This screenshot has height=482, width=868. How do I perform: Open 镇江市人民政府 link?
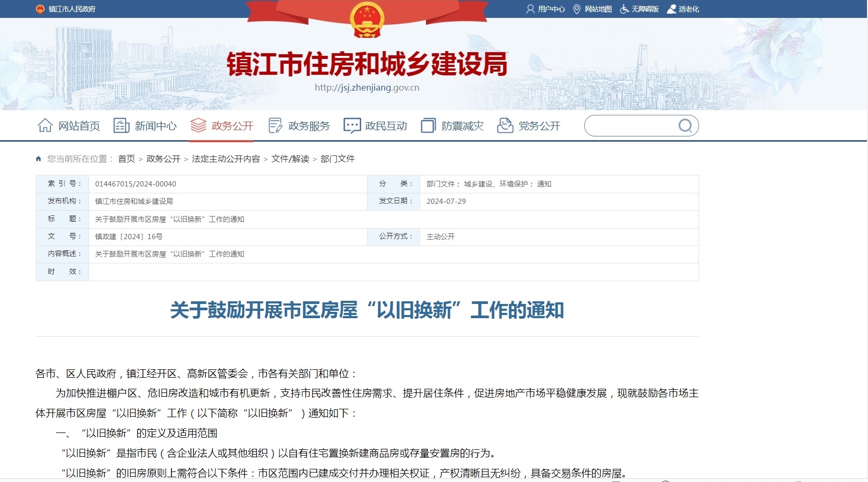(72, 9)
